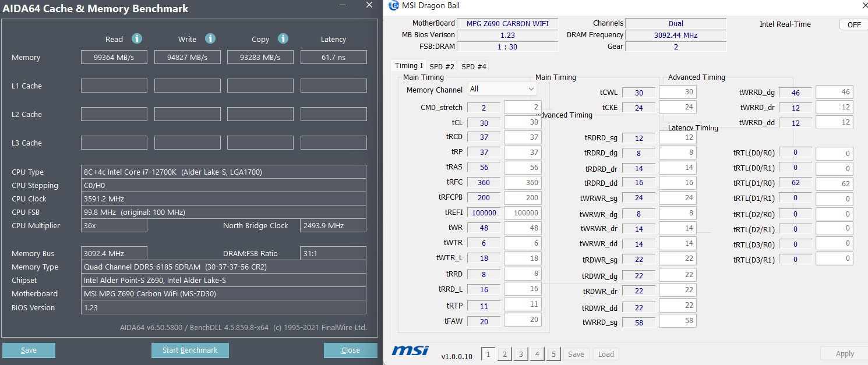
Task: Click the tRTL(D1/R0) editable input field
Action: [x=834, y=184]
